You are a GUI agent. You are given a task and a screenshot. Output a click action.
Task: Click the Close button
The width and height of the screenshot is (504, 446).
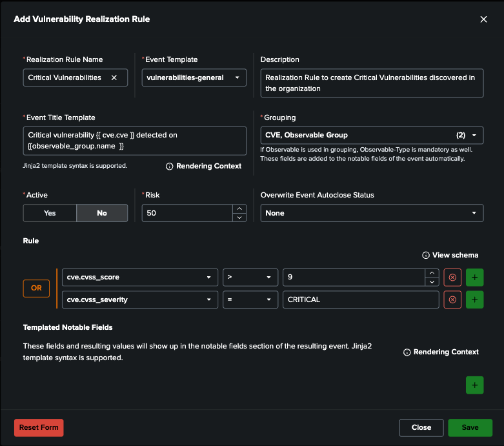coord(421,428)
